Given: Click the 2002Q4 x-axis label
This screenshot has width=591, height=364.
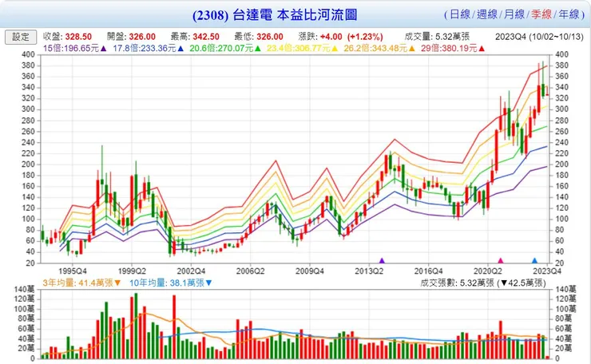Looking at the screenshot, I should tap(191, 271).
